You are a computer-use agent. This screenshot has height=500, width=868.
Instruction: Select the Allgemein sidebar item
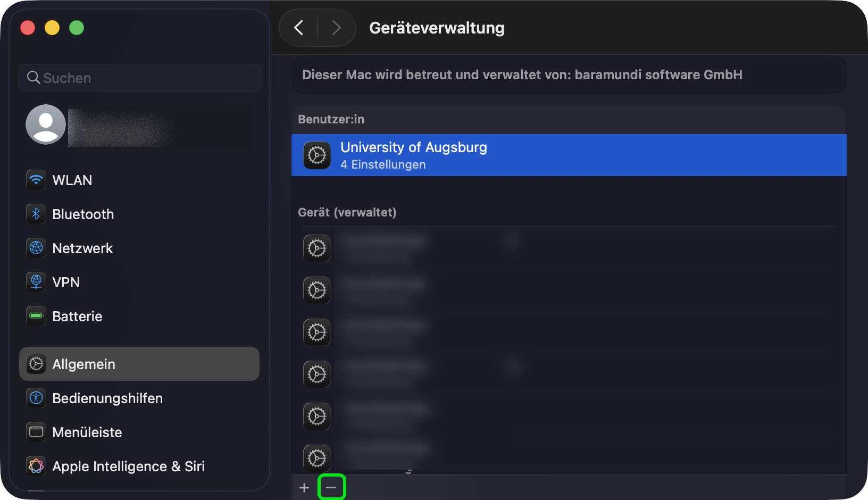click(139, 364)
